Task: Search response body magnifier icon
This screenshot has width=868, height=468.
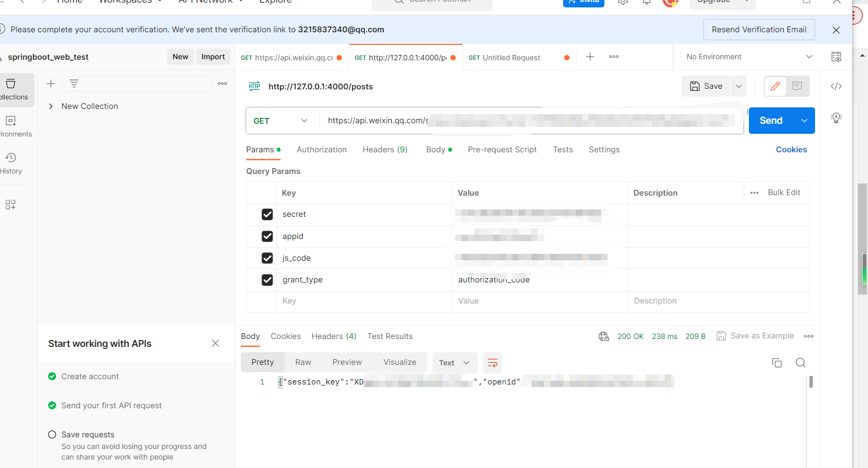Action: tap(801, 363)
